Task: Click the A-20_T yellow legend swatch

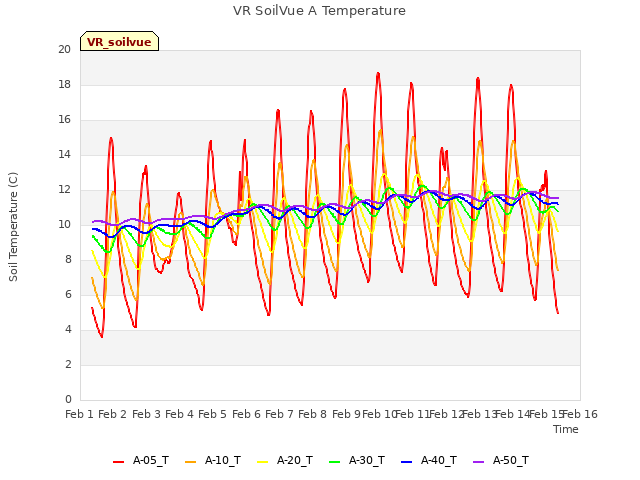Action: click(x=262, y=462)
